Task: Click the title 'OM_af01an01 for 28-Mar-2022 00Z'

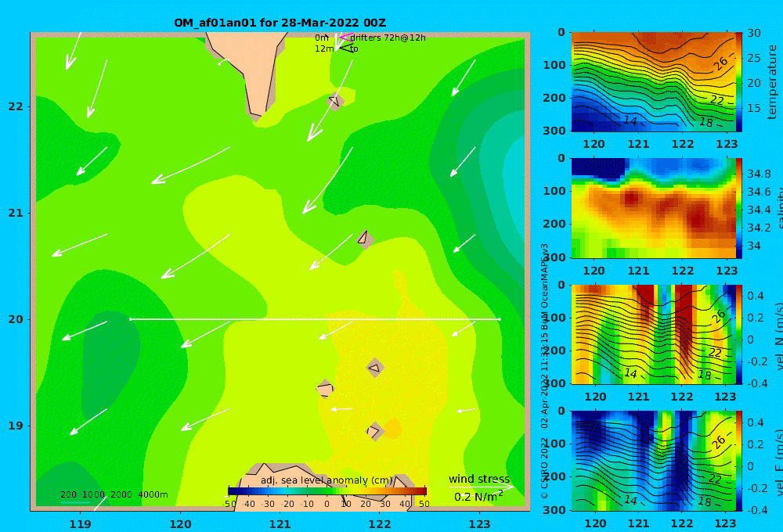Action: click(280, 23)
